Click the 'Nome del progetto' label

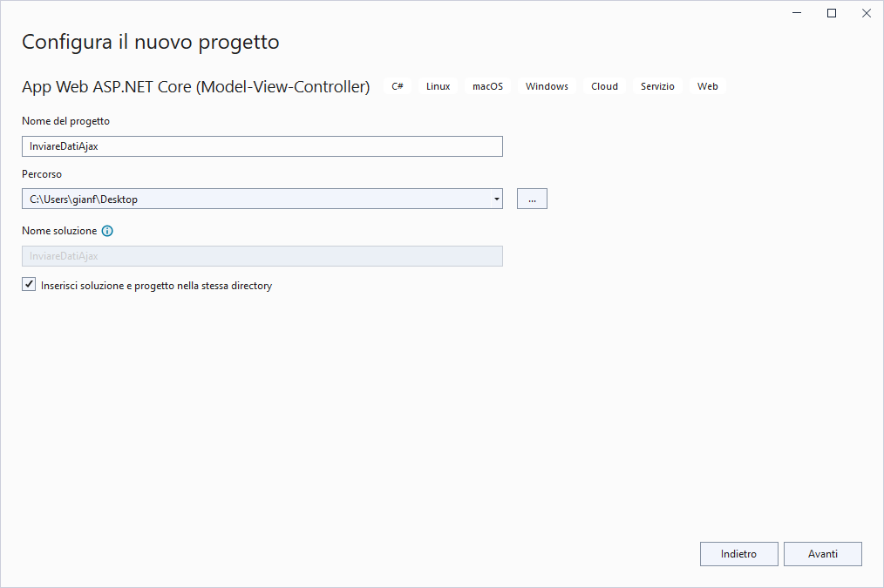66,121
